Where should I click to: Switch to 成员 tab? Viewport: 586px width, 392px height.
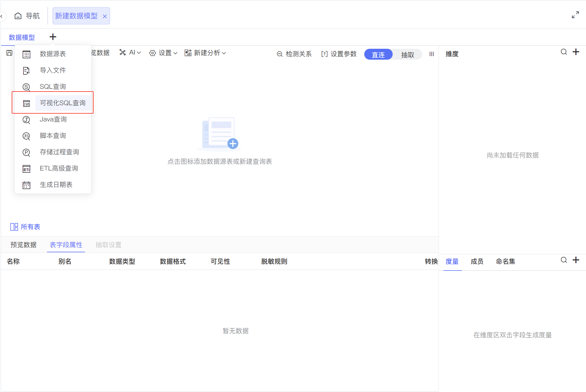477,262
